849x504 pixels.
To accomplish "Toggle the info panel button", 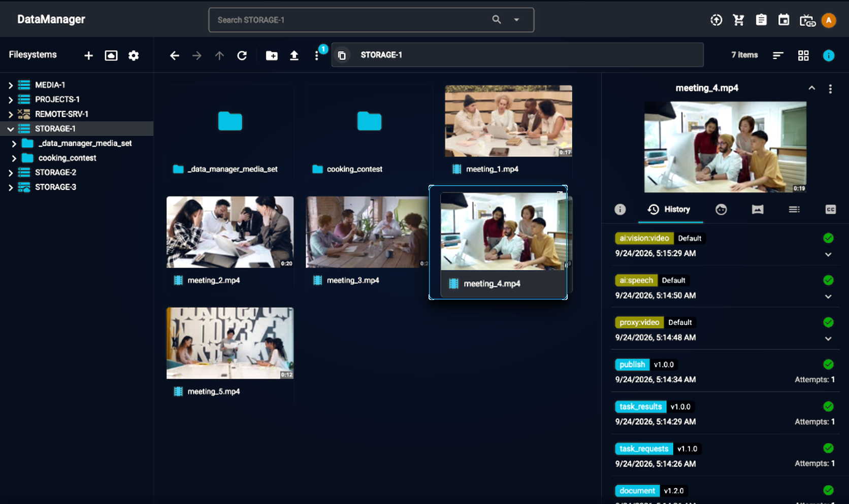I will coord(829,55).
